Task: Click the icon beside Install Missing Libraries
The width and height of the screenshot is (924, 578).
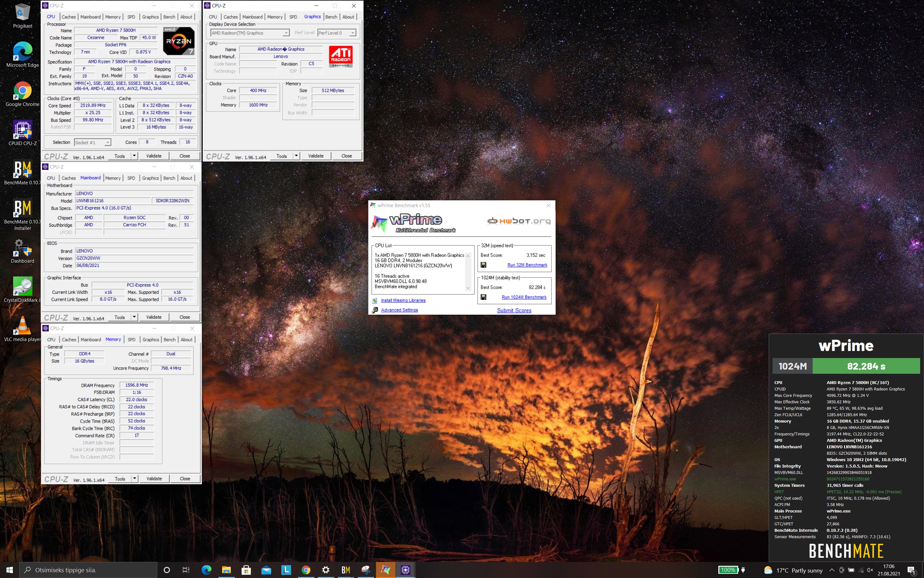Action: point(375,301)
